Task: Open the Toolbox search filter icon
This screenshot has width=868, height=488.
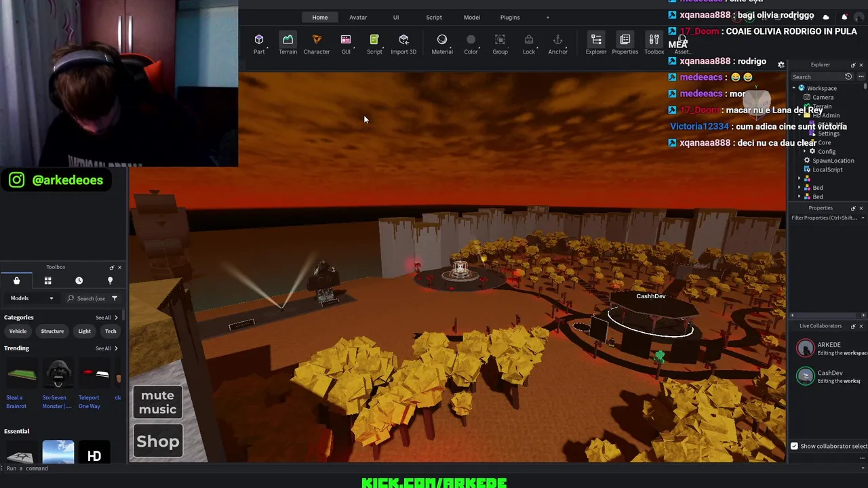Action: (x=115, y=298)
